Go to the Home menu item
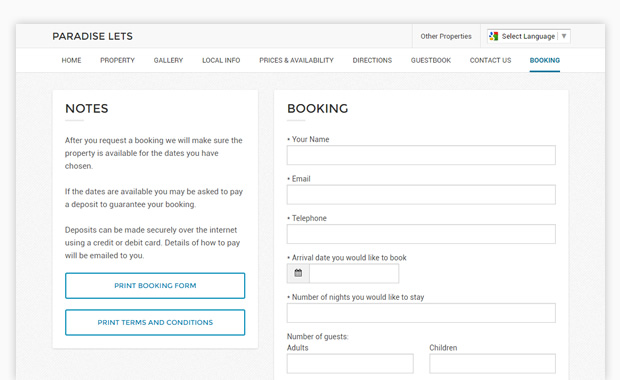620x380 pixels. coord(71,60)
